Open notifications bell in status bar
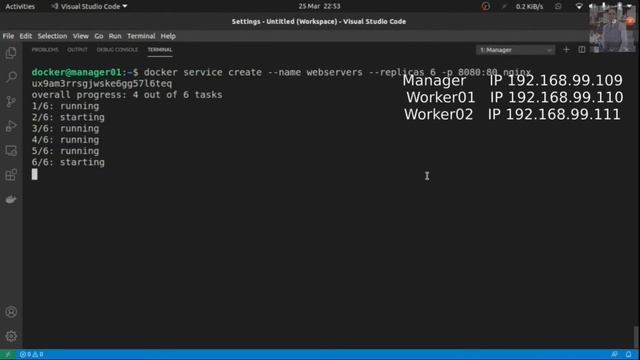Image resolution: width=640 pixels, height=360 pixels. (x=629, y=354)
